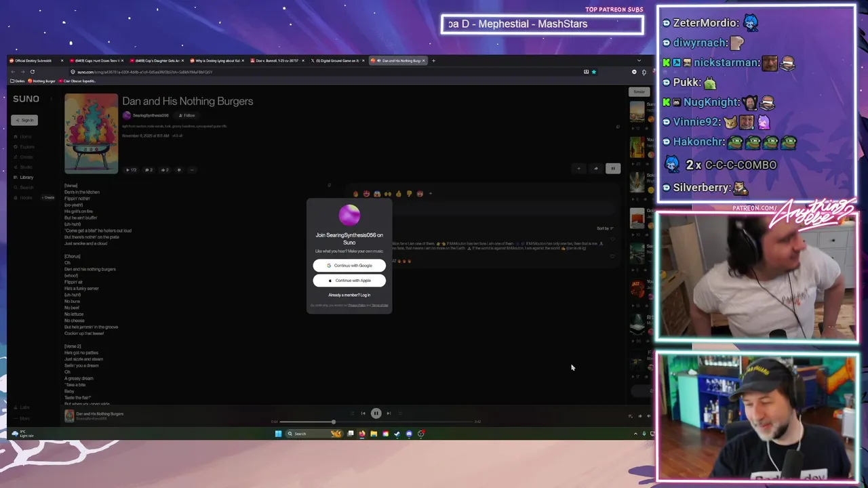
Task: Click the plus add button beside share
Action: coord(578,168)
